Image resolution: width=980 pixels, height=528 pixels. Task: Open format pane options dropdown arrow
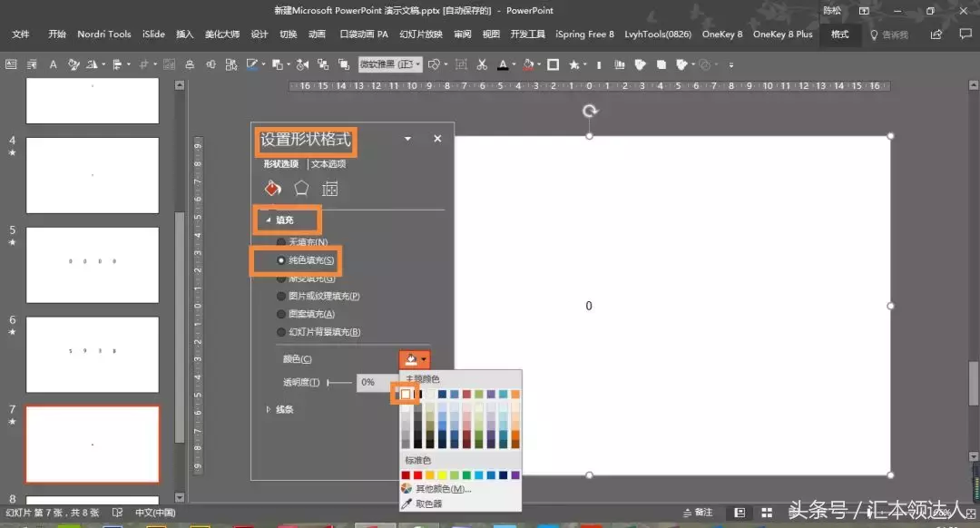(407, 139)
